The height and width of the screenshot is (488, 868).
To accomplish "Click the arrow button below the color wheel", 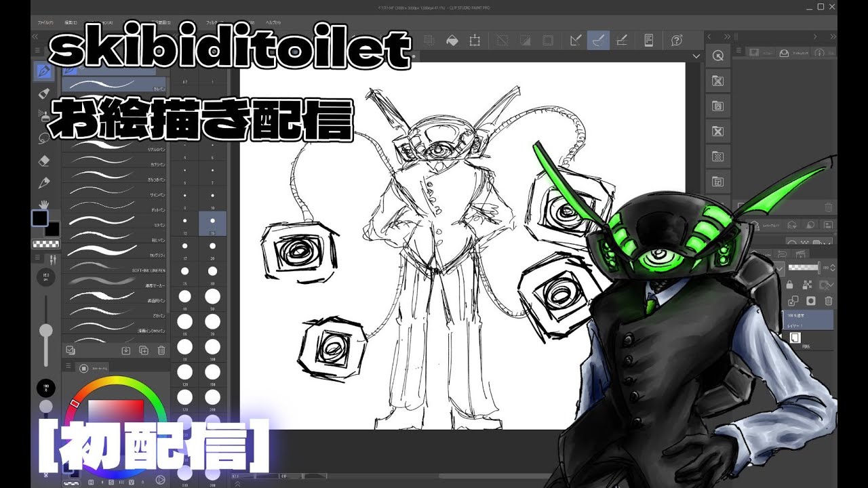I will [x=161, y=480].
